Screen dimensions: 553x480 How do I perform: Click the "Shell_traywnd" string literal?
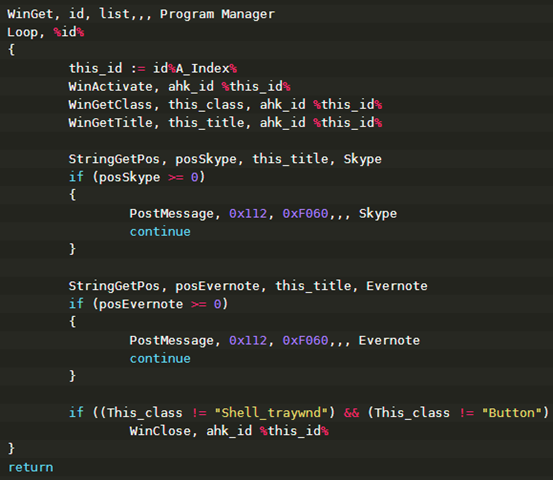[x=271, y=413]
